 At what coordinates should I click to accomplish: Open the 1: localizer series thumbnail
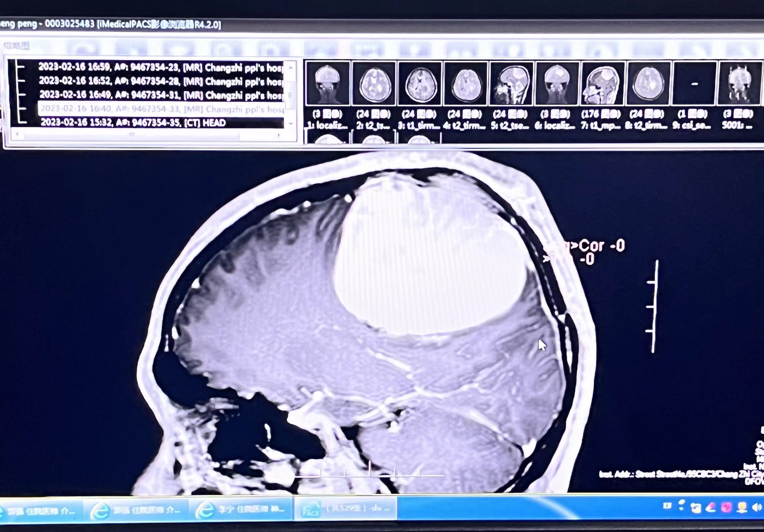coord(328,83)
